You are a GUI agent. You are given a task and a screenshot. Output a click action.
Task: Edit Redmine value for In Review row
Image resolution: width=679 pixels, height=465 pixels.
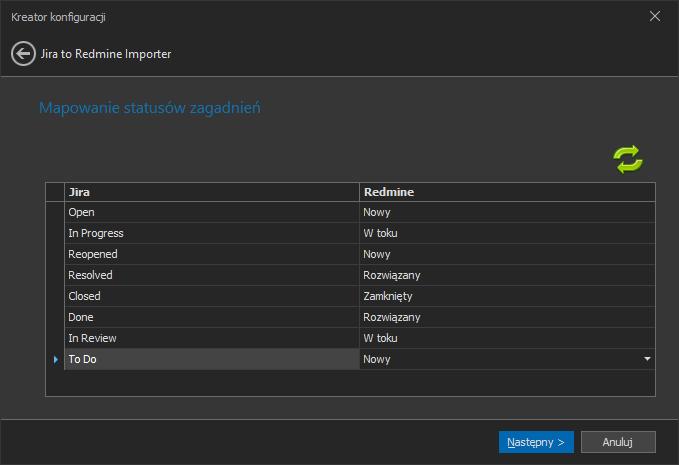point(507,338)
